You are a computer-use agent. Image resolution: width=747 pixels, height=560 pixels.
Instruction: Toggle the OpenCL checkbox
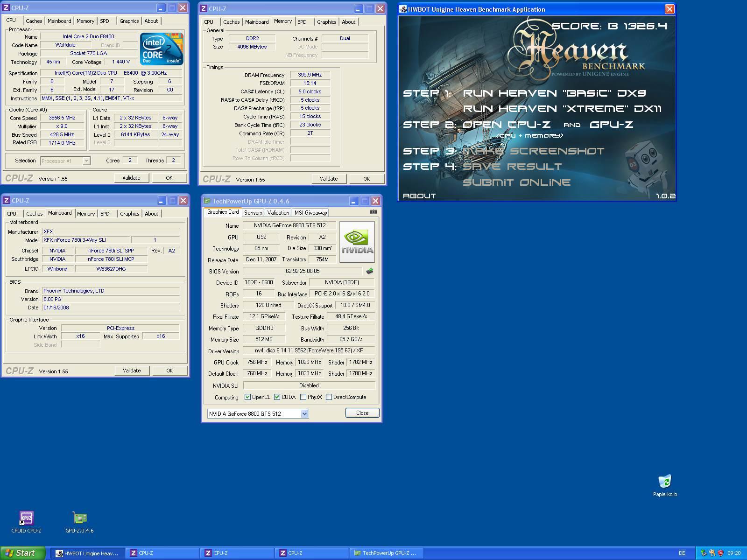(x=247, y=397)
